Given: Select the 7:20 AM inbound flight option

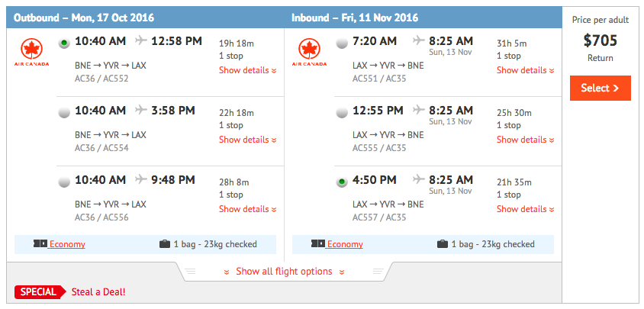Looking at the screenshot, I should (x=342, y=43).
